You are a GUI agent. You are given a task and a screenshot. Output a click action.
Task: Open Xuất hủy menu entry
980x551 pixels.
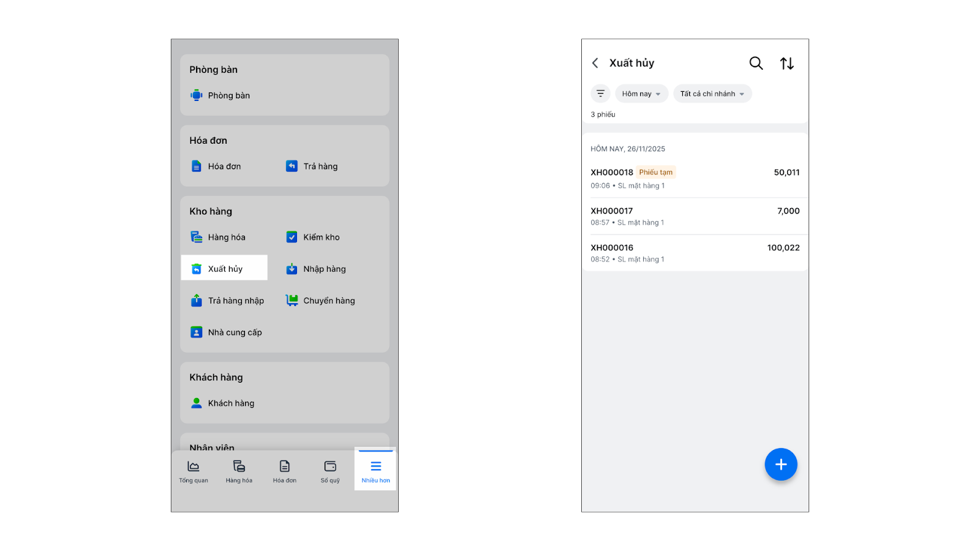(x=224, y=268)
